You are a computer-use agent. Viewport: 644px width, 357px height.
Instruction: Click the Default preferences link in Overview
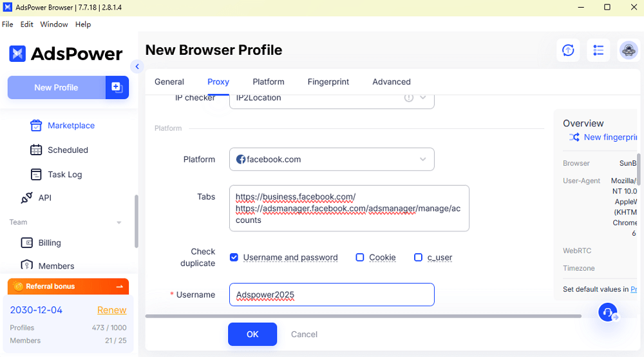634,289
